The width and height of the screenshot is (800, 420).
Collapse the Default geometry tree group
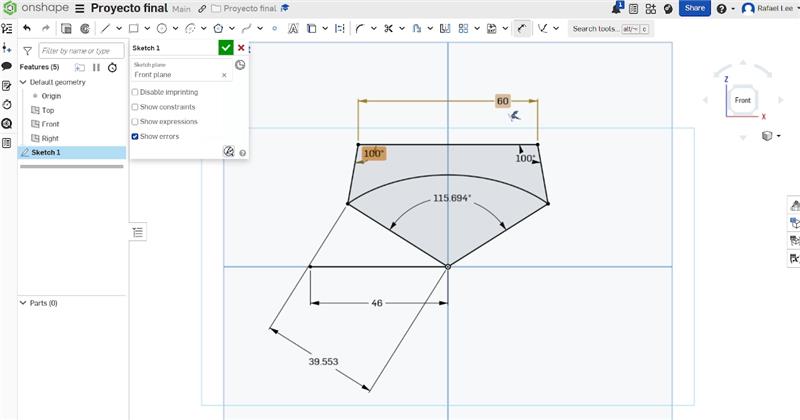pyautogui.click(x=23, y=82)
